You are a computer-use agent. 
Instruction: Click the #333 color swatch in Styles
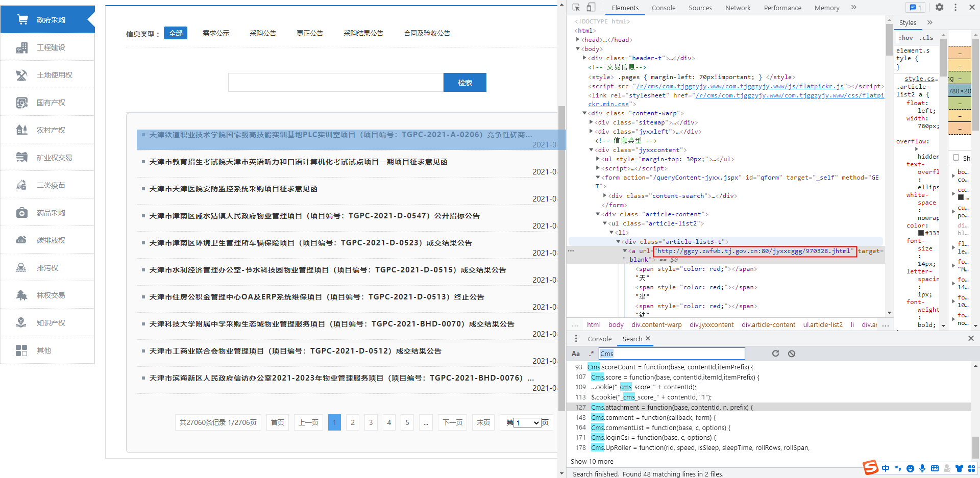921,233
